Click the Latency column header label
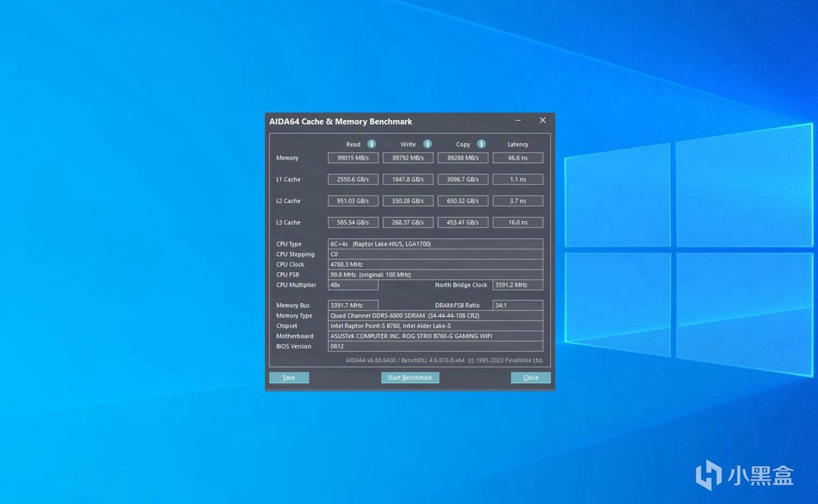The width and height of the screenshot is (818, 504). pyautogui.click(x=518, y=144)
